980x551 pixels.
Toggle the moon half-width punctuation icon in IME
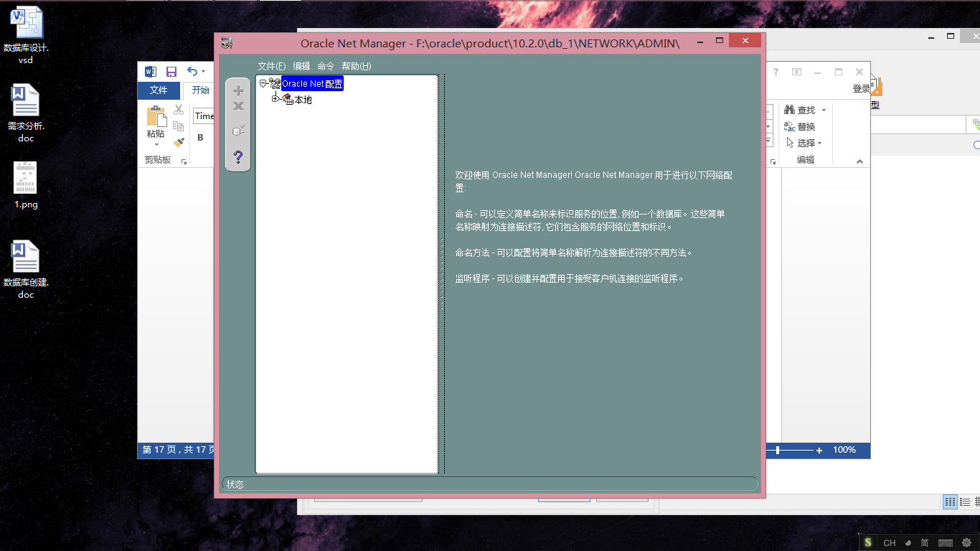[x=908, y=543]
